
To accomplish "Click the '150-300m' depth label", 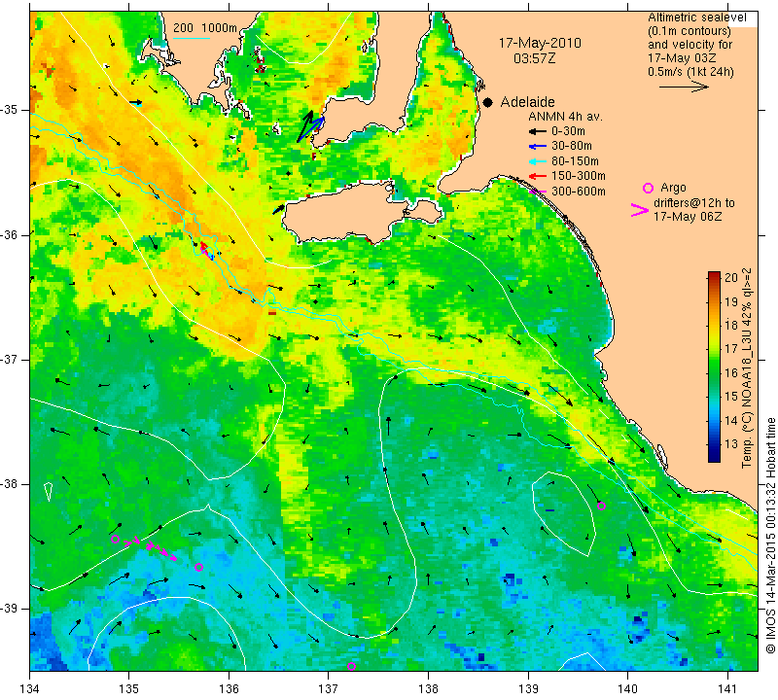I will click(x=579, y=176).
